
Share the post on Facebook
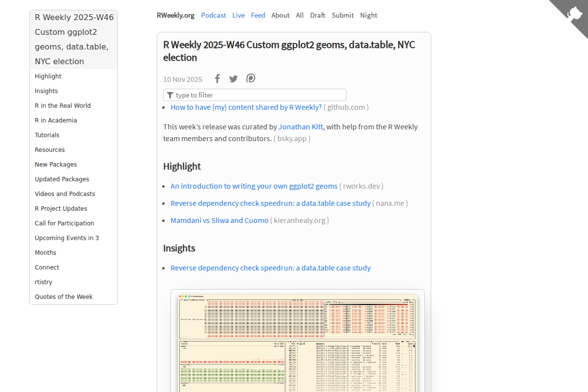tap(218, 79)
